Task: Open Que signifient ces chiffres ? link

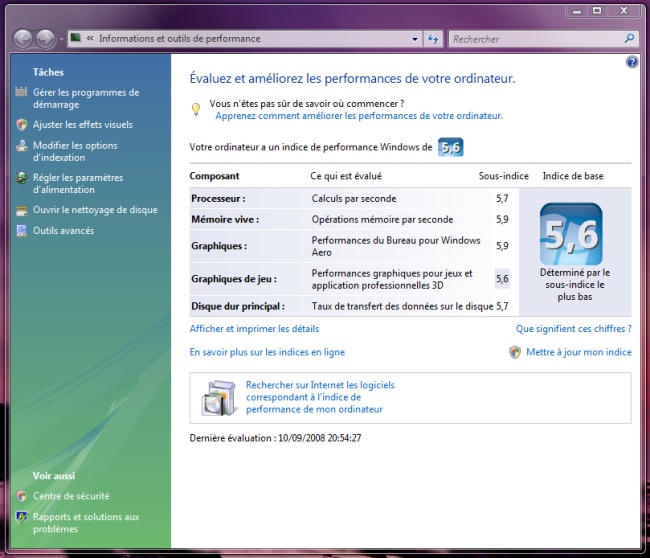Action: pyautogui.click(x=574, y=329)
